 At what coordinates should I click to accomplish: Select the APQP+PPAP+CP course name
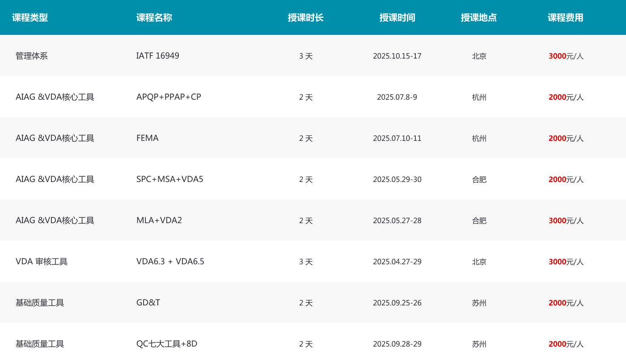[x=169, y=97]
